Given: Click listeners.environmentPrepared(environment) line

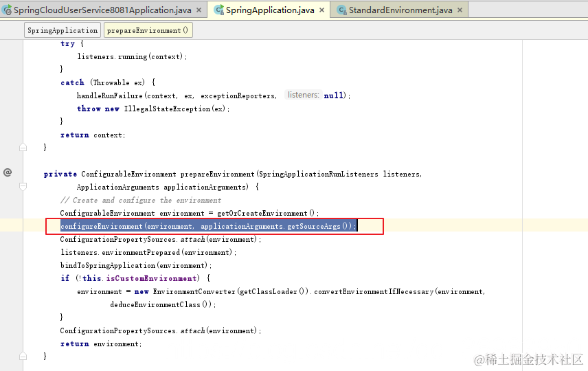Looking at the screenshot, I should click(148, 252).
